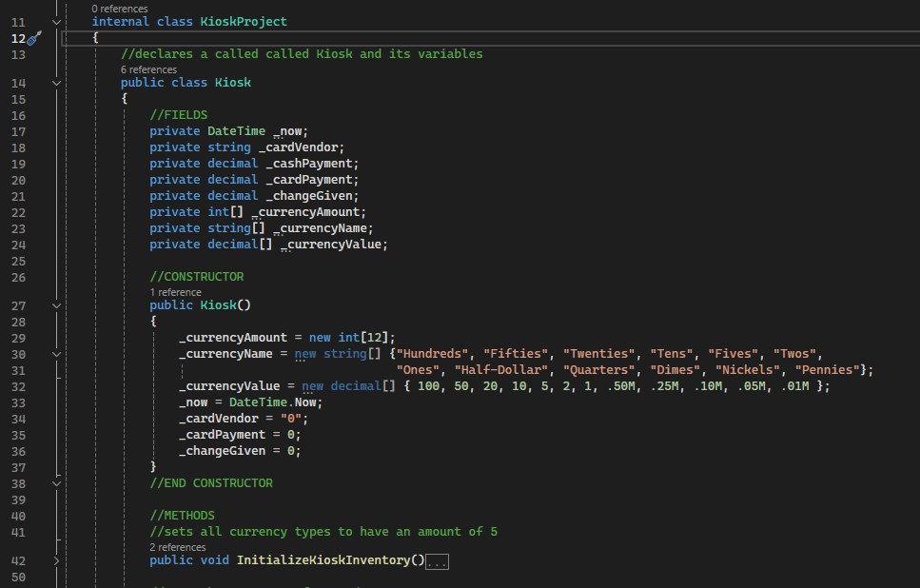This screenshot has height=588, width=920.
Task: Click line number 12 in the margin
Action: click(18, 38)
